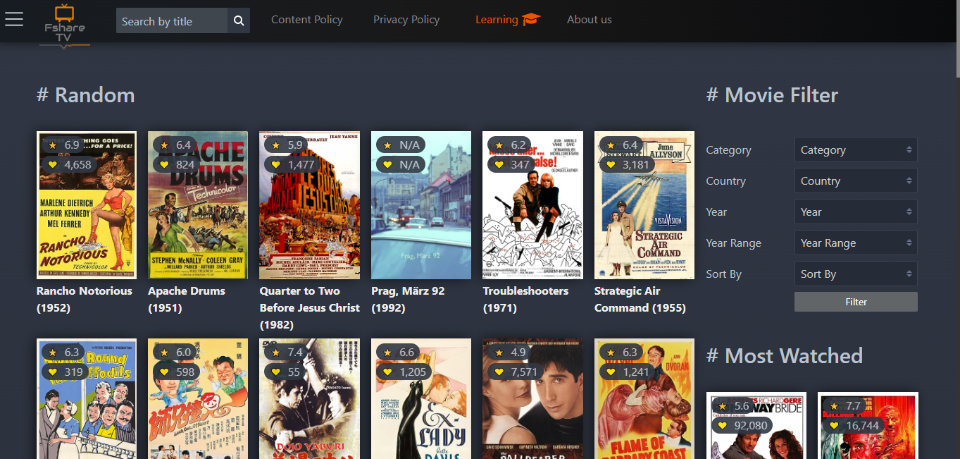Click the star 5.9 badge on Quarter to Two
The image size is (960, 459).
(287, 145)
